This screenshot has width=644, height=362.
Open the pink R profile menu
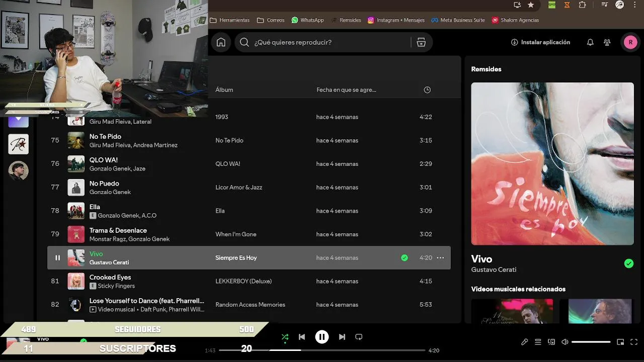tap(630, 42)
